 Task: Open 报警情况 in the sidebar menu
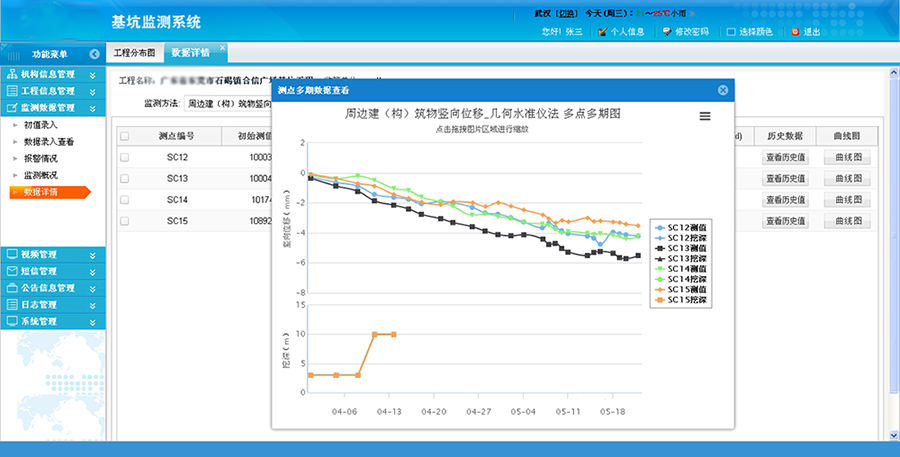pos(41,158)
